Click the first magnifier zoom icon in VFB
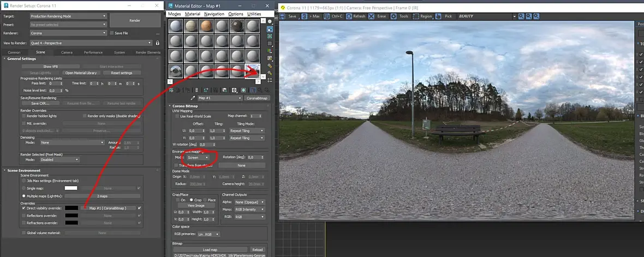The image size is (644, 257). pos(521,16)
